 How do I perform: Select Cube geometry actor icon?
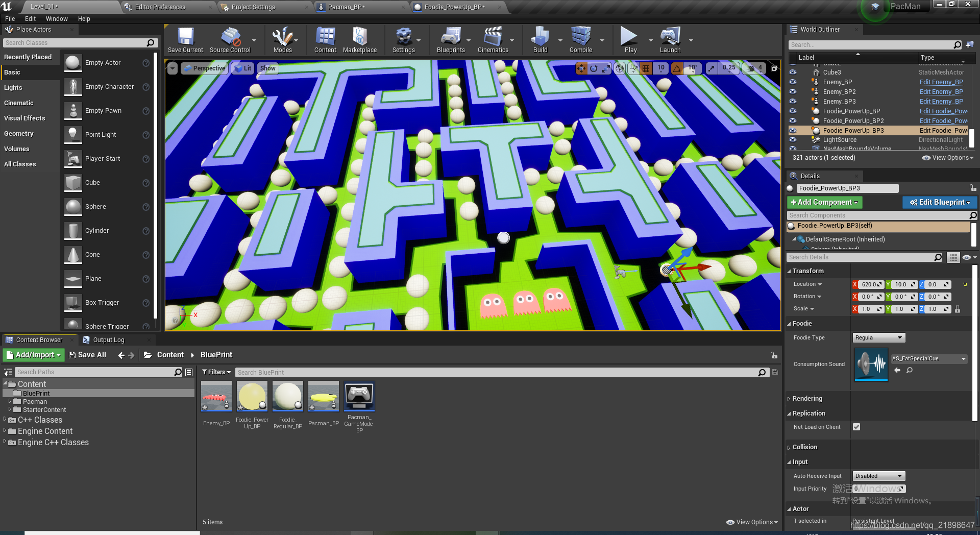tap(73, 183)
